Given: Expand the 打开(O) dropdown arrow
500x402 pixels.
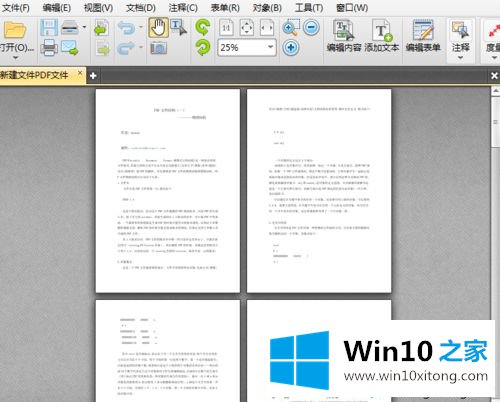Looking at the screenshot, I should tap(16, 58).
